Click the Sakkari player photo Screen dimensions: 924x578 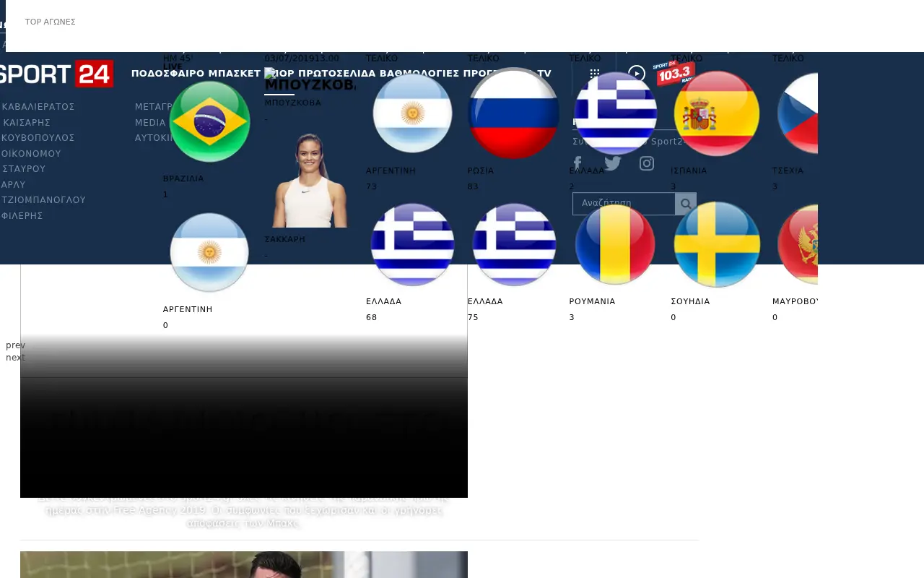coord(310,179)
